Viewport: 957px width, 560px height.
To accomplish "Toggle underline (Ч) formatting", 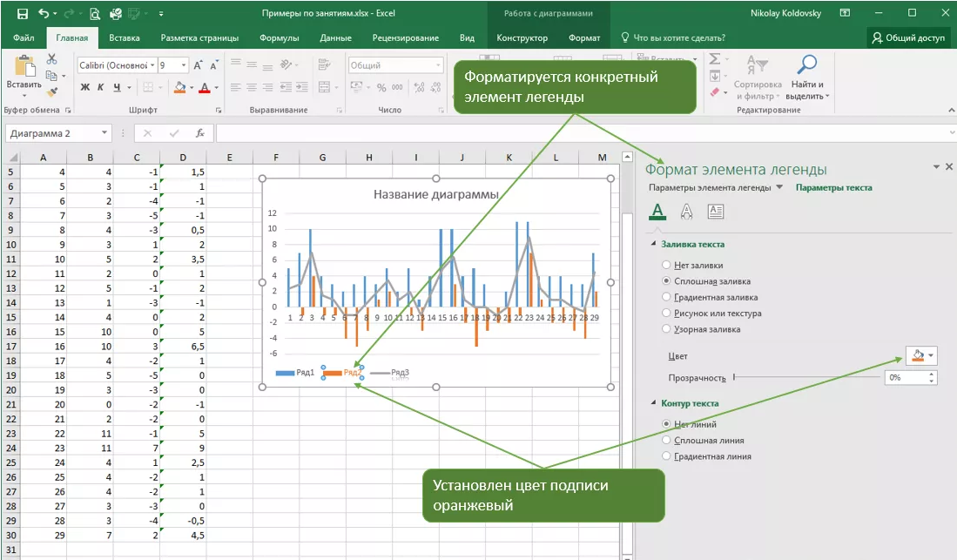I will click(117, 87).
